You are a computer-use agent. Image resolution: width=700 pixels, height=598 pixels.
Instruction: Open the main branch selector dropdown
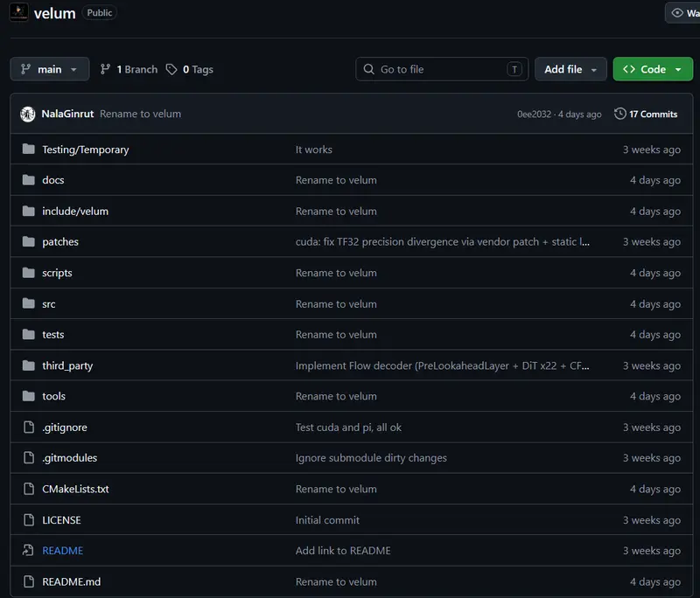pyautogui.click(x=50, y=69)
